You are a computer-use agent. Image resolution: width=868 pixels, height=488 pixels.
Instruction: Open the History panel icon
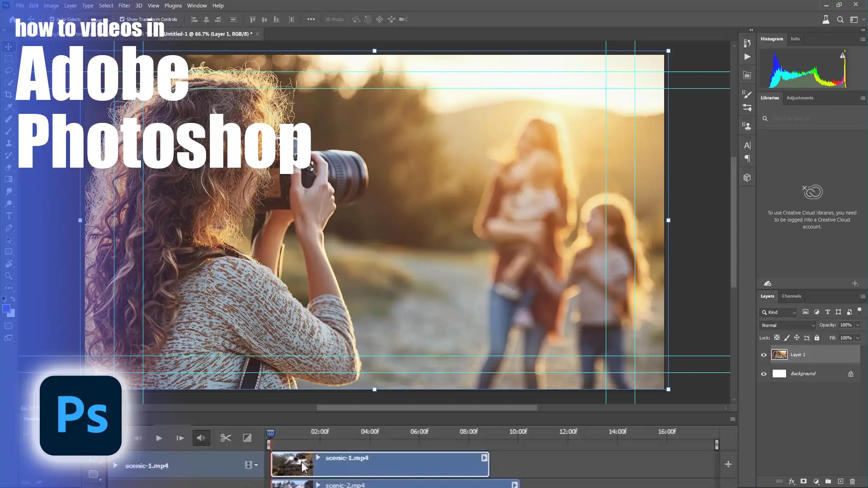pos(747,43)
